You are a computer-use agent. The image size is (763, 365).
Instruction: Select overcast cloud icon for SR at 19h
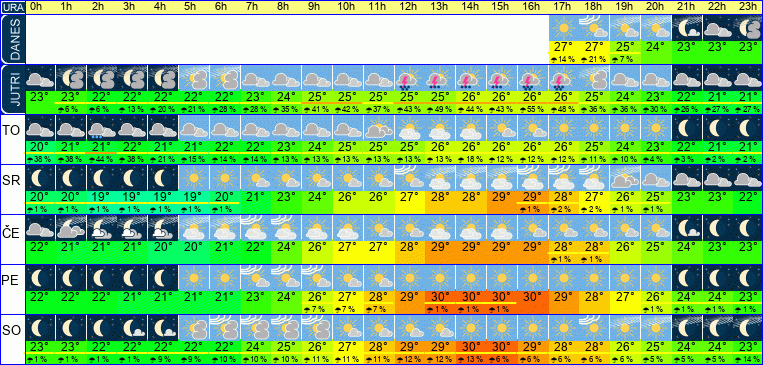pos(625,178)
